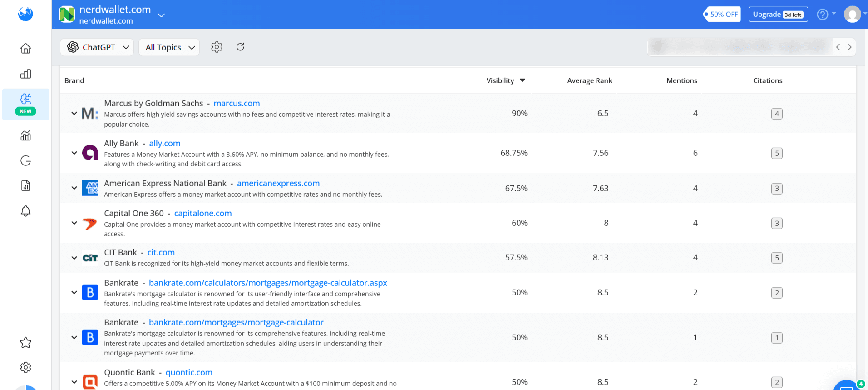Open the cit.com link
This screenshot has width=868, height=390.
pos(161,252)
